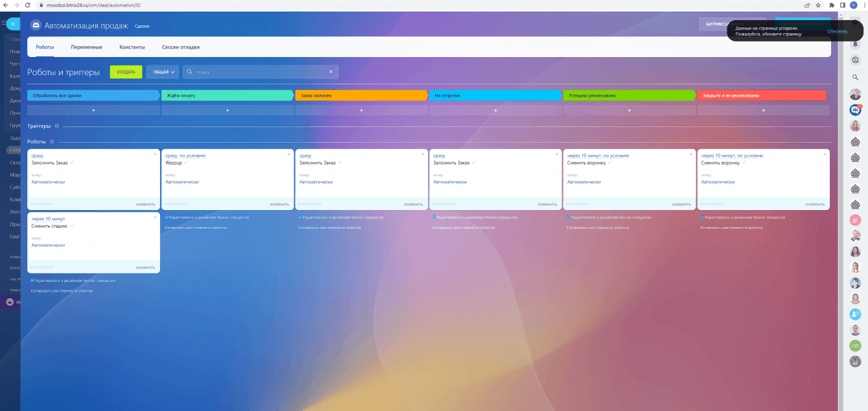Open сразу delay in Заказ оплачен column card
This screenshot has height=411, width=868.
click(x=305, y=156)
